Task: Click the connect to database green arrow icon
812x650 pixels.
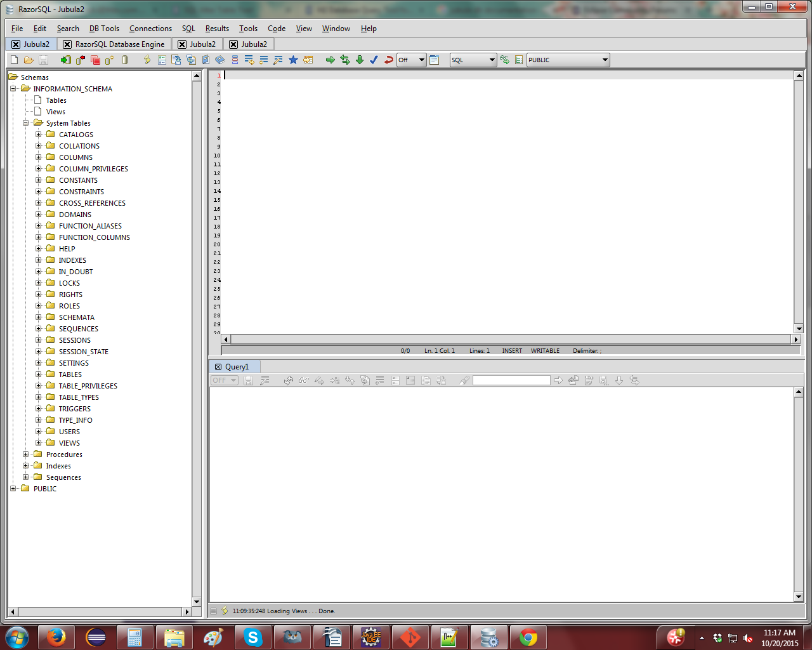Action: point(65,60)
